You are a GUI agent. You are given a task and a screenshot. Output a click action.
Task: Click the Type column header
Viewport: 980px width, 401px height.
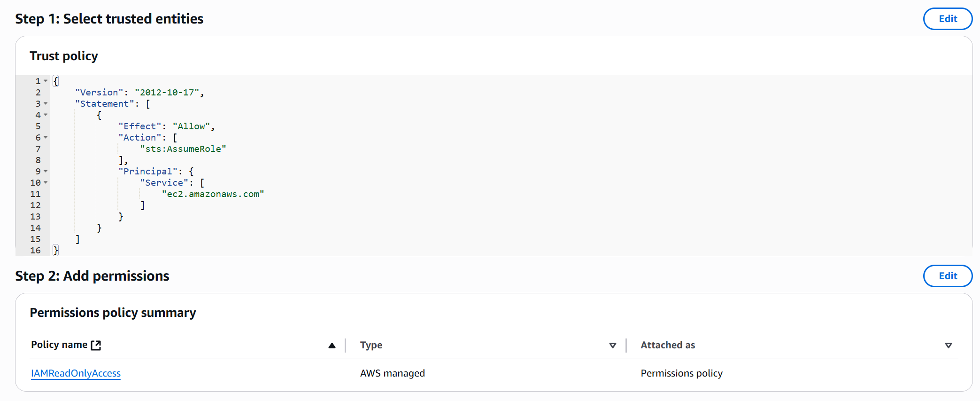tap(371, 345)
